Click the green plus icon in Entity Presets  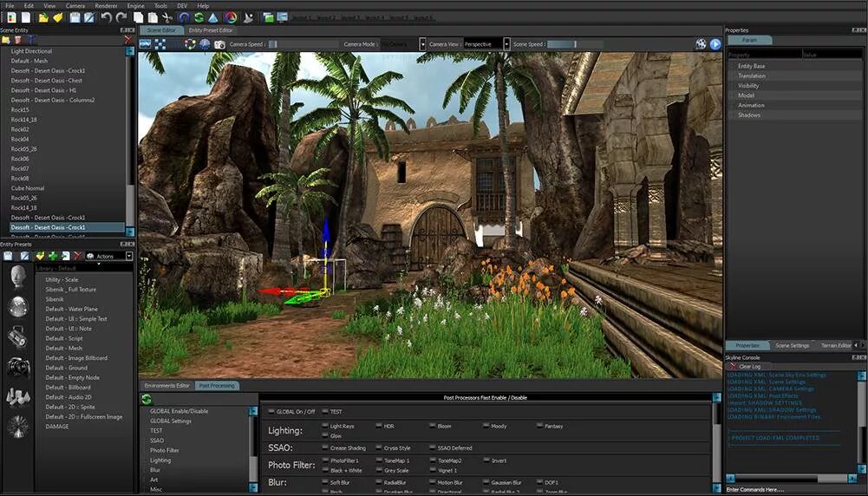coord(53,256)
